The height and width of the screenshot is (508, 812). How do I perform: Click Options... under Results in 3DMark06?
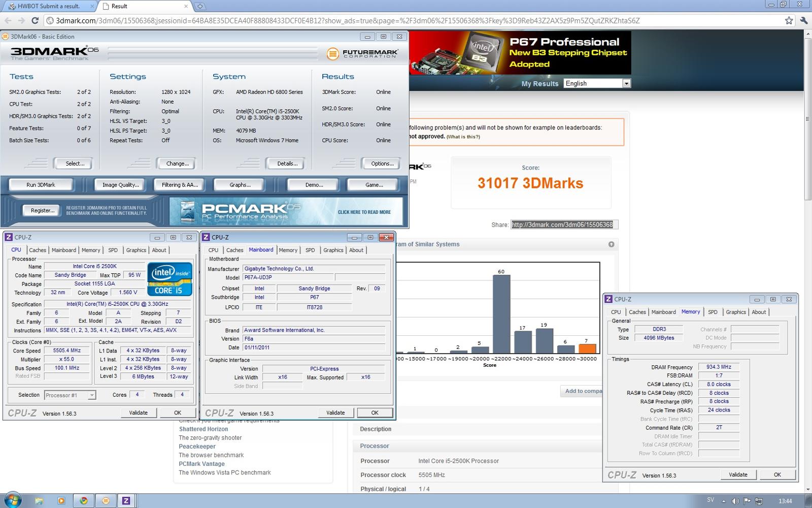coord(382,164)
